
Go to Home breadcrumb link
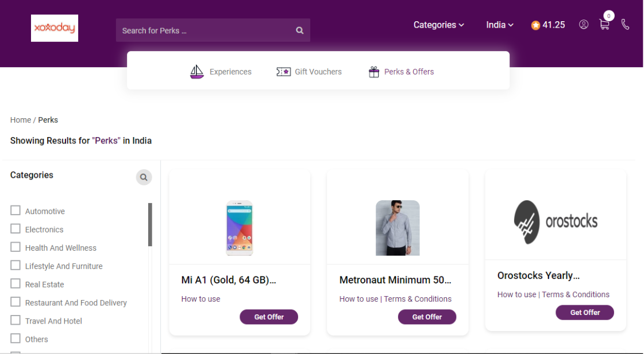[21, 120]
